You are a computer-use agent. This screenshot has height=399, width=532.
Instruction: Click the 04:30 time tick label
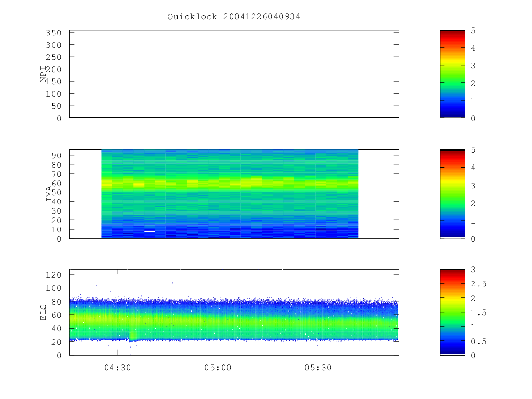(117, 368)
